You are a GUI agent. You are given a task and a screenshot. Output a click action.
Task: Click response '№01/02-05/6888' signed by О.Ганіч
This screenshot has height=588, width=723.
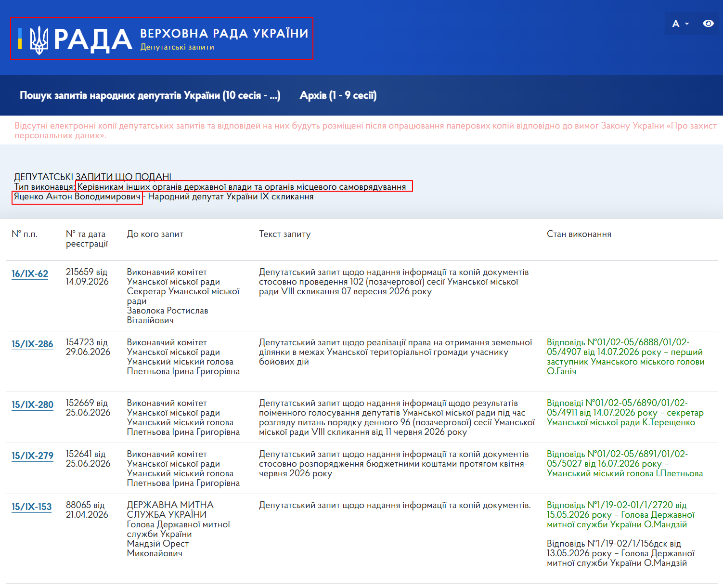[x=626, y=357]
